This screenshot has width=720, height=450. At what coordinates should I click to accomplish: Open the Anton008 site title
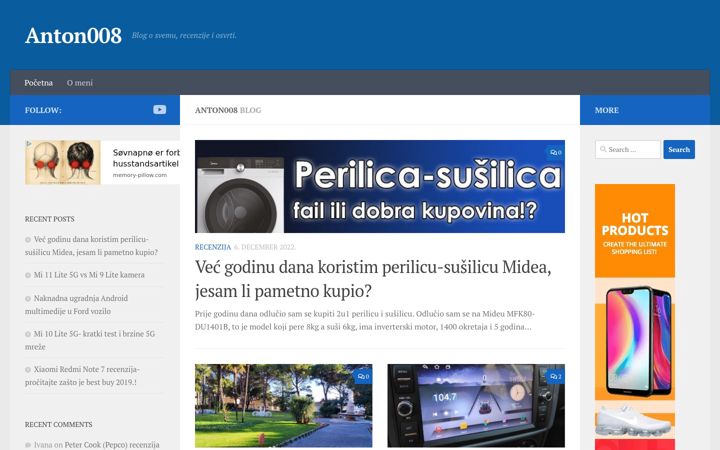(x=73, y=35)
